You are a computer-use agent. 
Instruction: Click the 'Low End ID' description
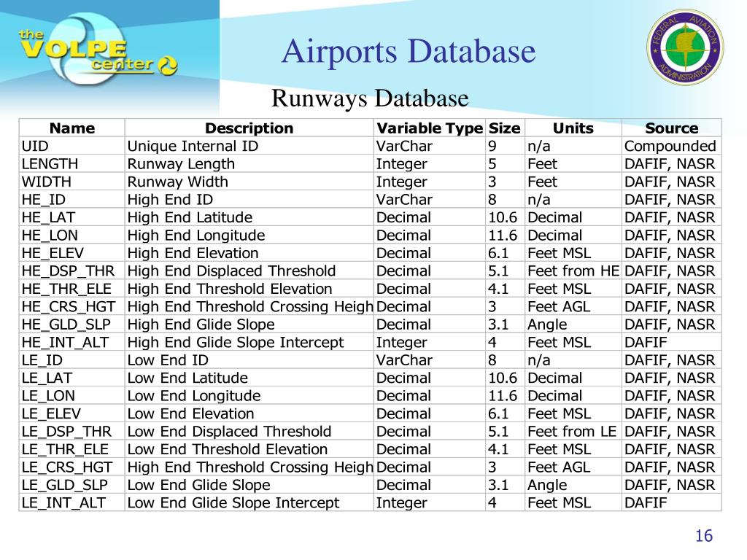[249, 360]
